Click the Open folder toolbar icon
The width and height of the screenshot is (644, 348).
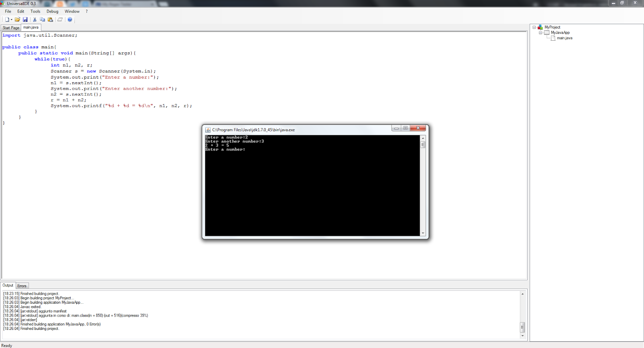17,19
